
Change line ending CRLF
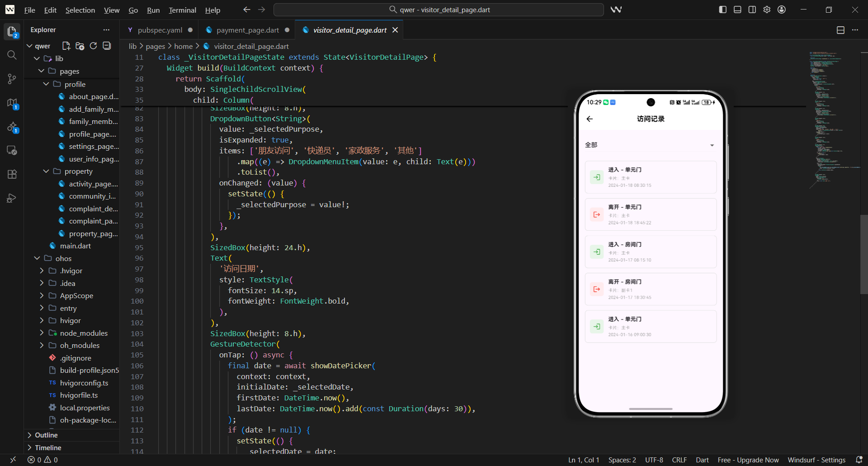click(679, 460)
